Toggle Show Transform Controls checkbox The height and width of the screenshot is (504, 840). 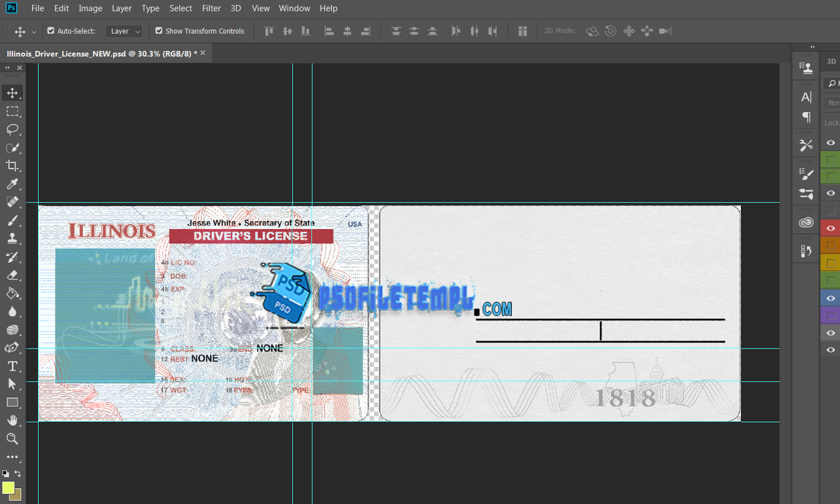point(159,31)
